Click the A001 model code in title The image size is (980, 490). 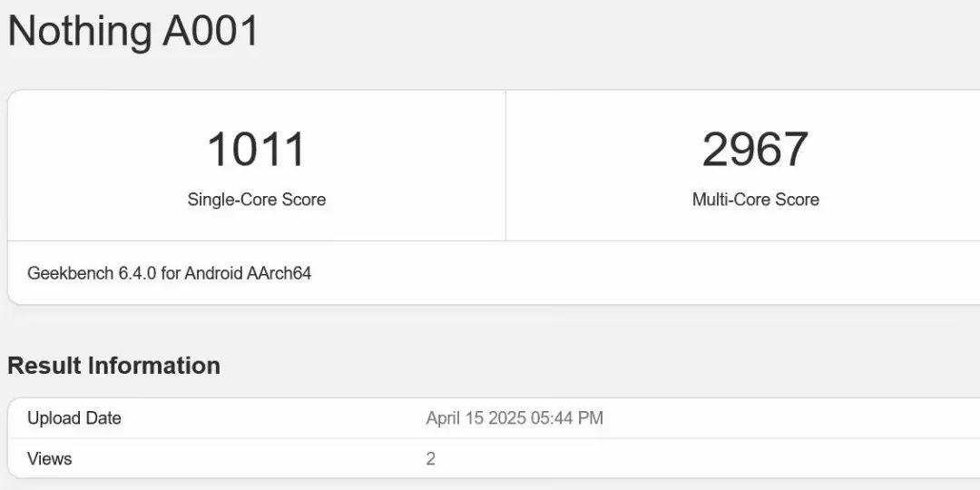211,31
